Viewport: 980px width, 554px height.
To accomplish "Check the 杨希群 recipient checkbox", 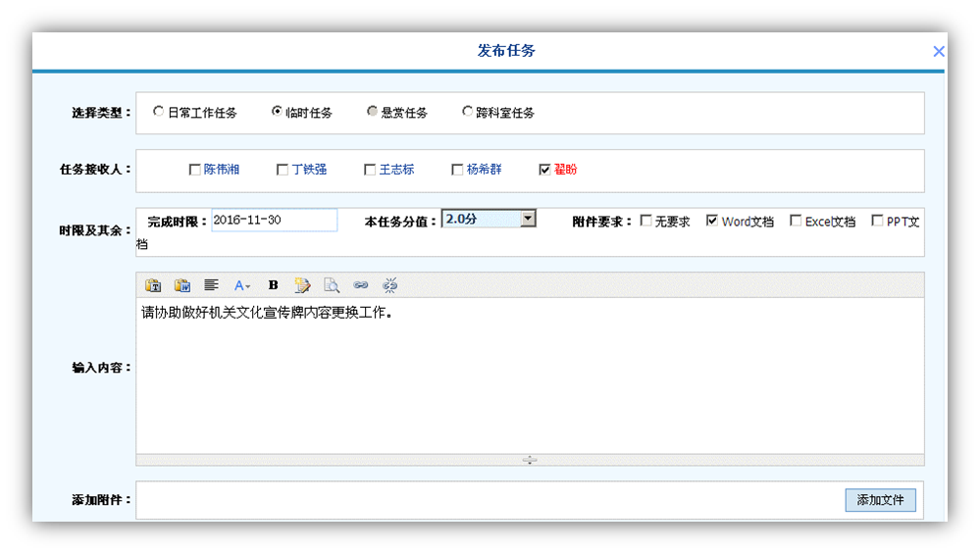I will pos(457,170).
